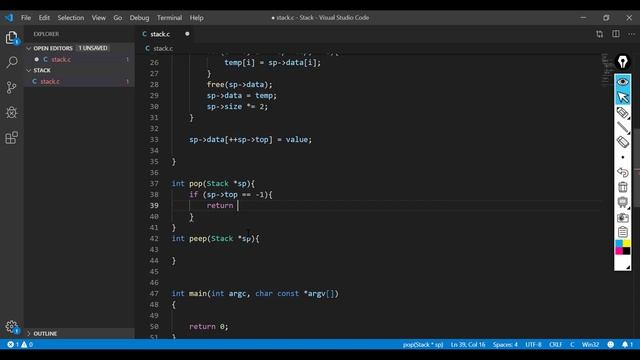Screen dimensions: 640x360
Task: Clear drawings with the trash can icon
Action: point(622,187)
